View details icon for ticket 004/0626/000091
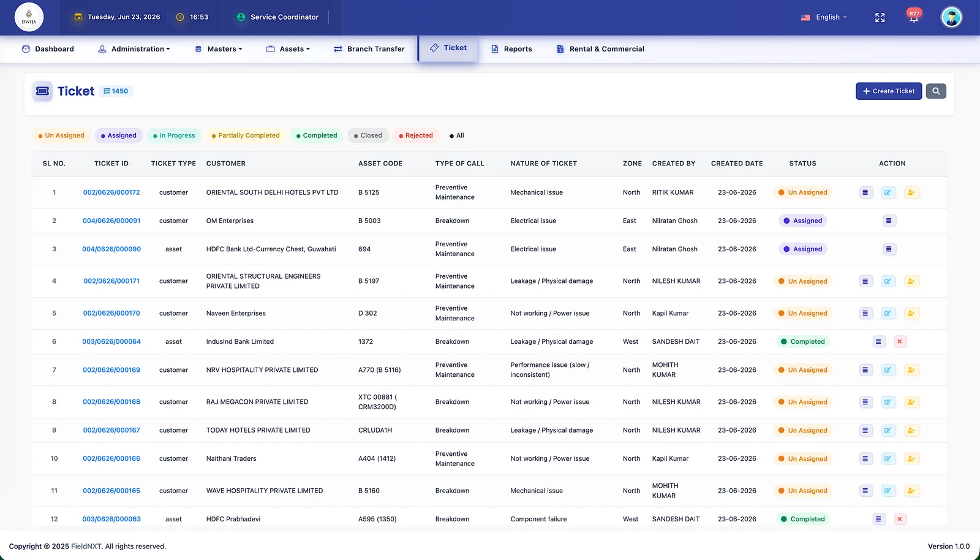The width and height of the screenshot is (980, 560). [889, 221]
